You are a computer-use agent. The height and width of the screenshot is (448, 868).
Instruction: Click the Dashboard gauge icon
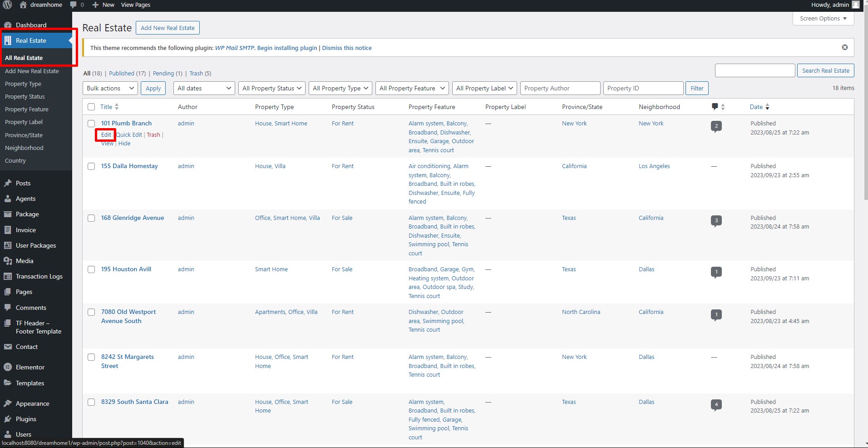coord(8,25)
